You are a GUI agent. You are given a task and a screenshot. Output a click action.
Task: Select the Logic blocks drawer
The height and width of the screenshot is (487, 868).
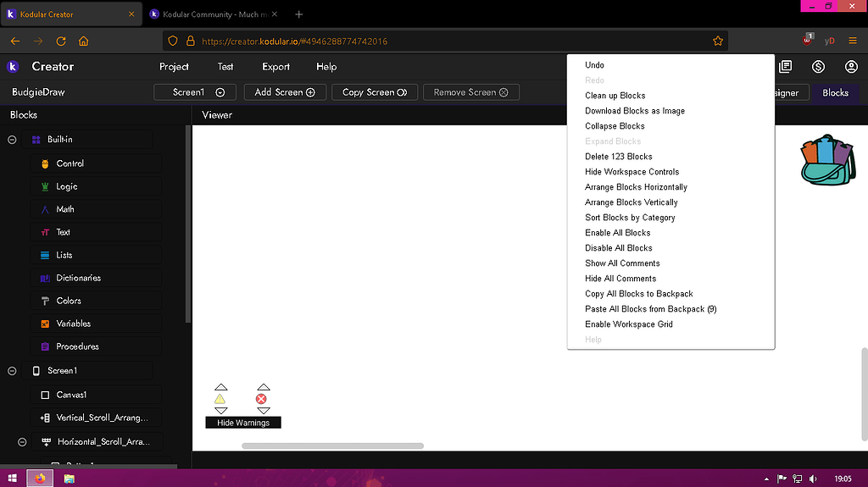click(96, 186)
